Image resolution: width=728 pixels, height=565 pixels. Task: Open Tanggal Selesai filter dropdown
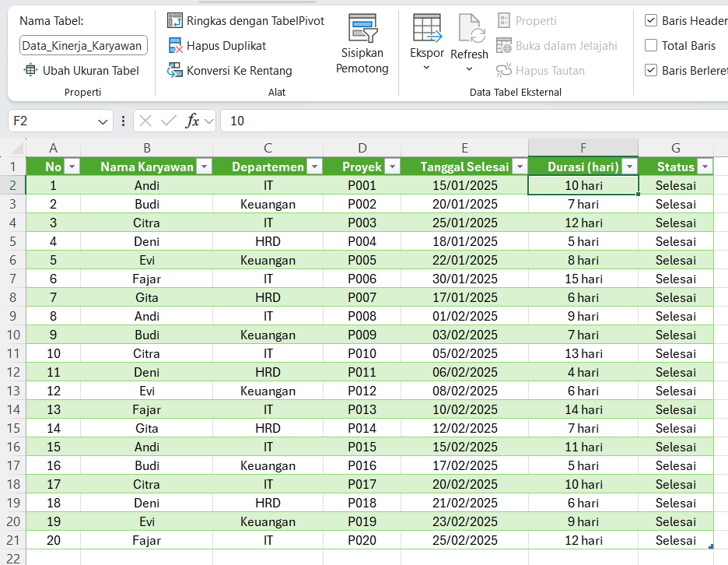point(520,167)
